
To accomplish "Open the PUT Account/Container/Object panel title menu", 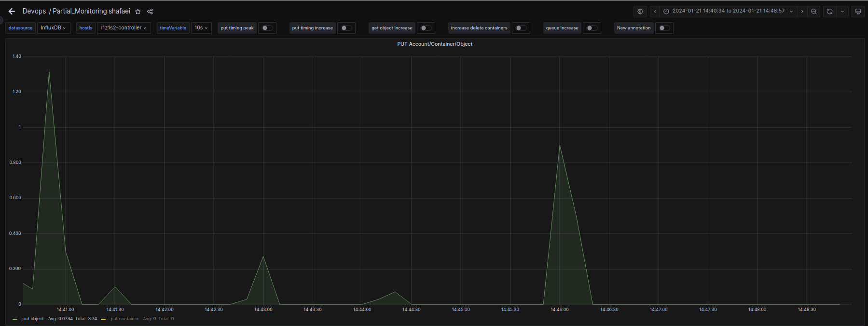I will click(434, 44).
